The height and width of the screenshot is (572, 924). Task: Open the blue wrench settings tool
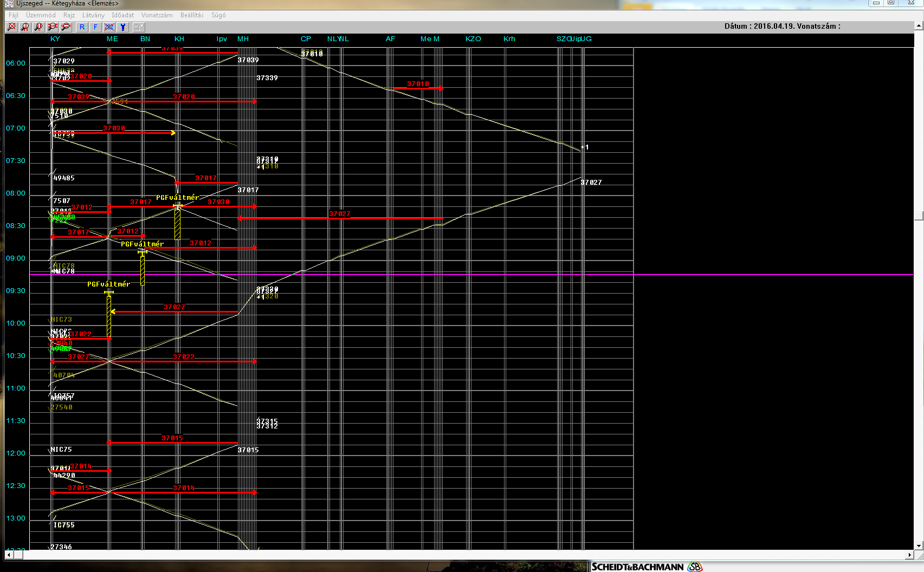[123, 27]
